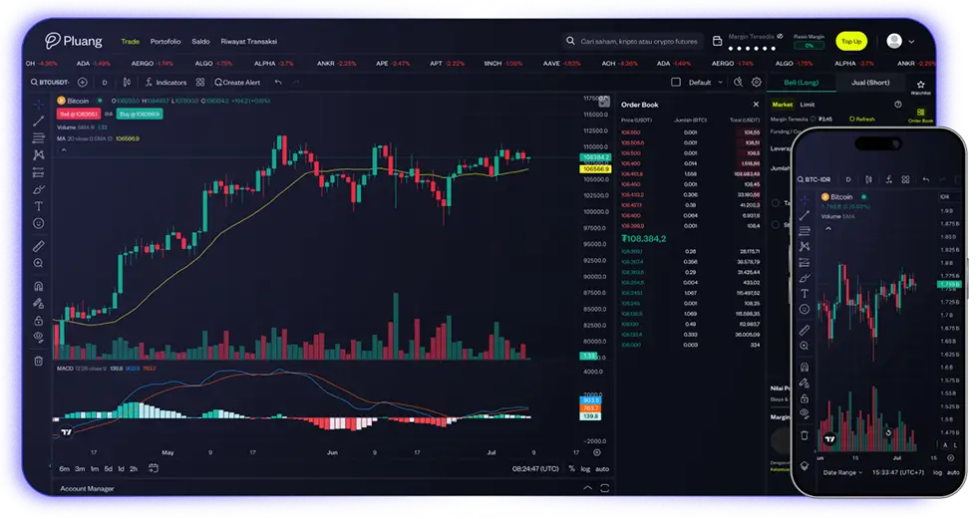The image size is (980, 519).
Task: Open go-to-date calendar icon under desktop chart
Action: (x=154, y=468)
